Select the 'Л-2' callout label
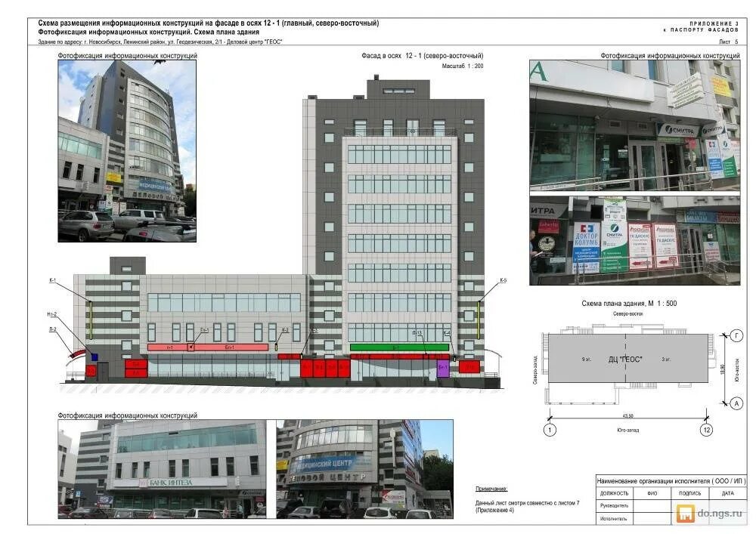This screenshot has height=534, width=756. (53, 329)
